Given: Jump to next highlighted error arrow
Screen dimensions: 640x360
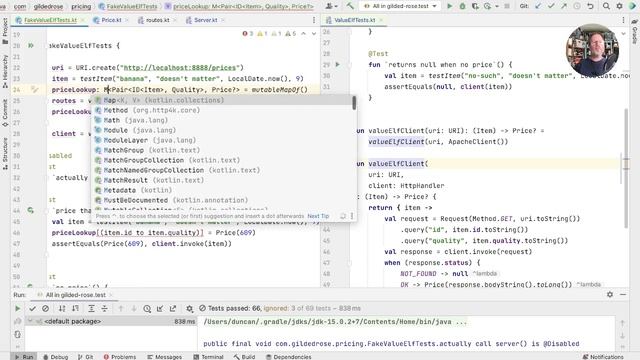Looking at the screenshot, I should [313, 33].
